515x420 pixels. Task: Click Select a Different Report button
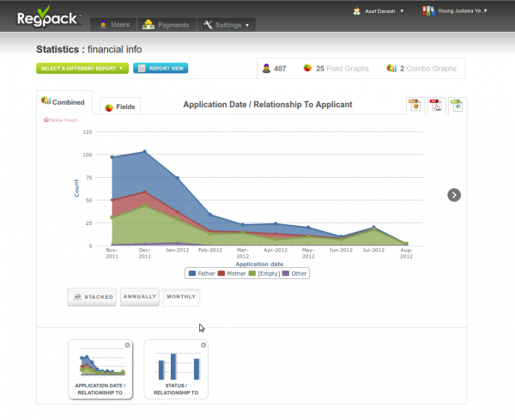pos(82,68)
